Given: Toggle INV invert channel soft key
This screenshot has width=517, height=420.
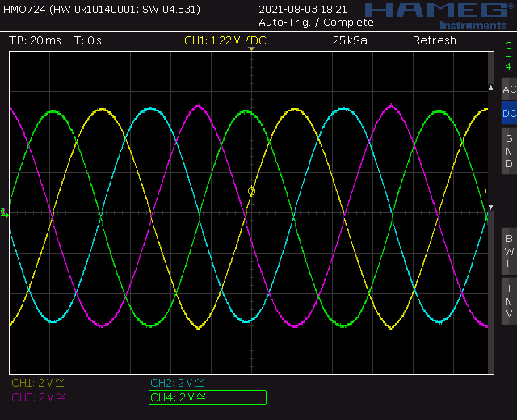Looking at the screenshot, I should pyautogui.click(x=509, y=301).
